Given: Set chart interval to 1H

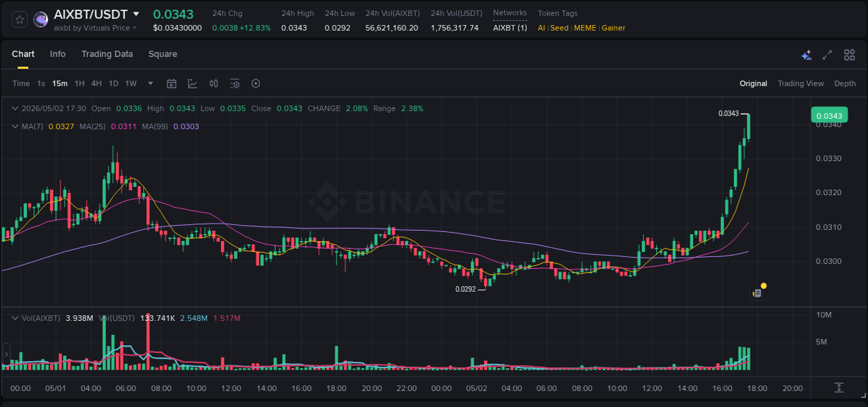Looking at the screenshot, I should coord(79,83).
